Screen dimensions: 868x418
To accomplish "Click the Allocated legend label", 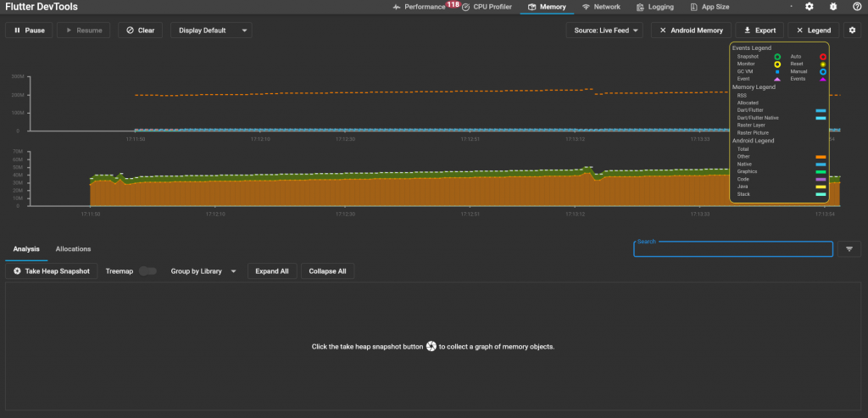I will click(748, 103).
